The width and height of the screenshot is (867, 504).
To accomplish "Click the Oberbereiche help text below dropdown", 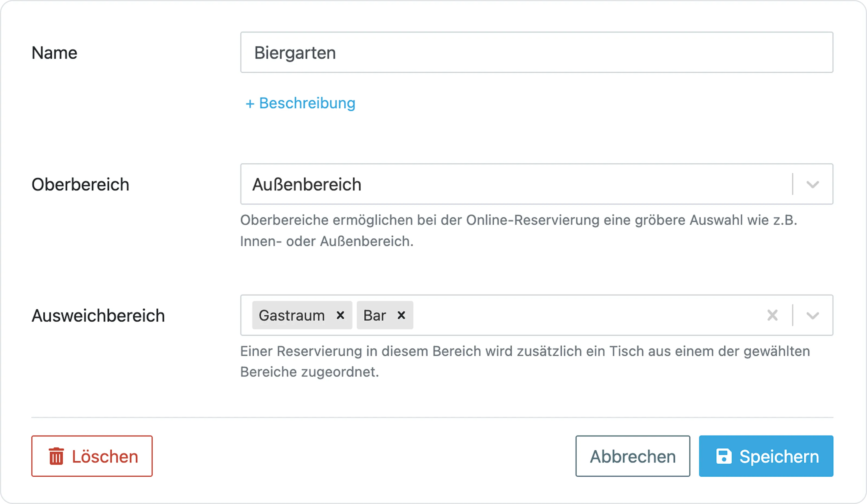I will click(x=519, y=231).
